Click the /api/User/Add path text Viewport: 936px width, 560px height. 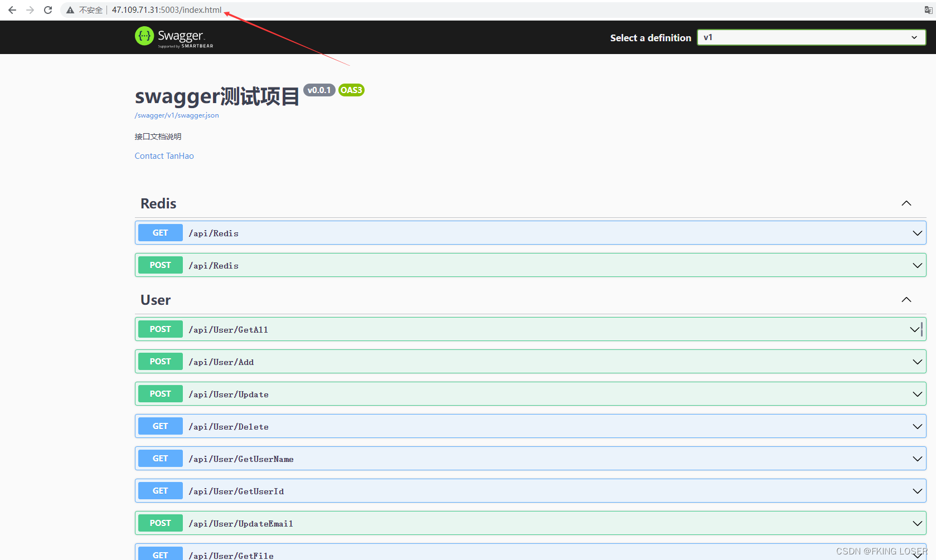pos(221,362)
